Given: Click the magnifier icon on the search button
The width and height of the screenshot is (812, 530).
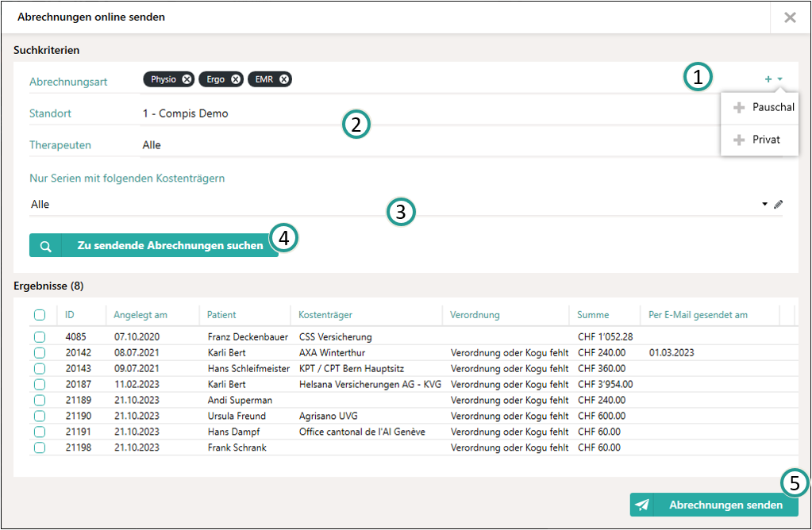Looking at the screenshot, I should click(45, 246).
